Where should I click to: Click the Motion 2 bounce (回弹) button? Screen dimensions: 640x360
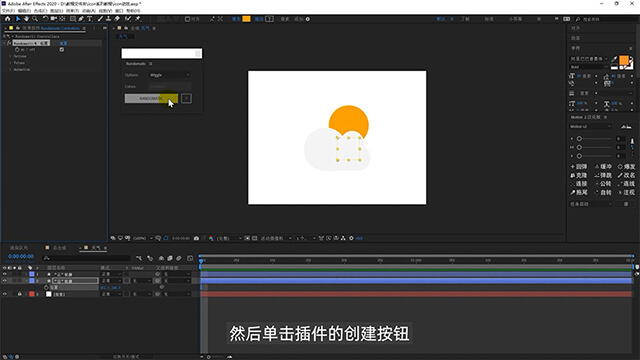(x=578, y=167)
